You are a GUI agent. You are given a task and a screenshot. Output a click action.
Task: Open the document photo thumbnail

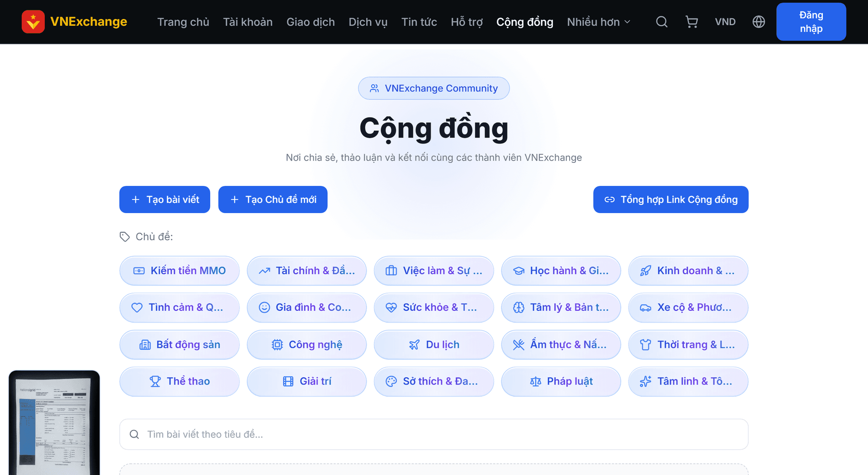point(54,423)
